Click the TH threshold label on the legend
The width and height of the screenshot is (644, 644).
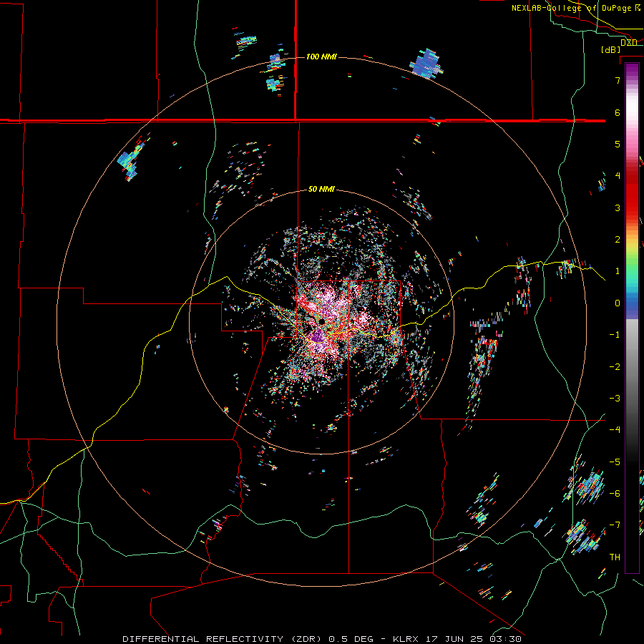(x=615, y=557)
